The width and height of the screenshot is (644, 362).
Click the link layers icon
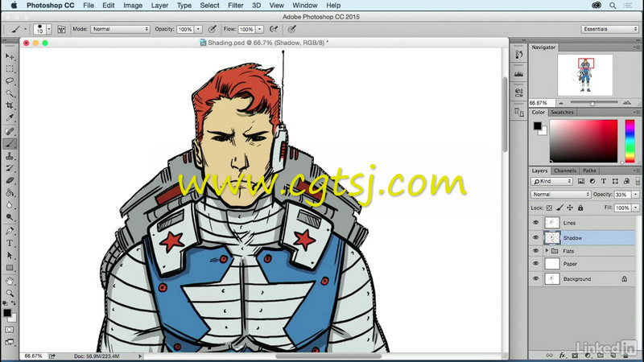(x=549, y=356)
